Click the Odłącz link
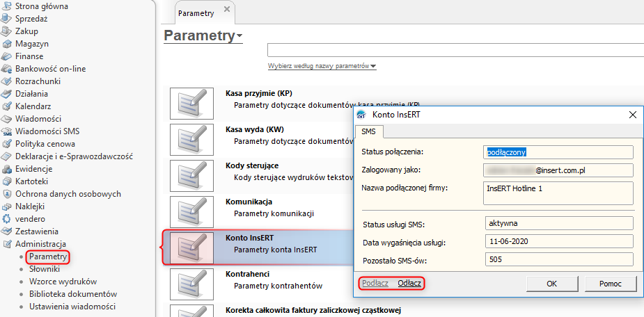The height and width of the screenshot is (317, 644). (409, 283)
